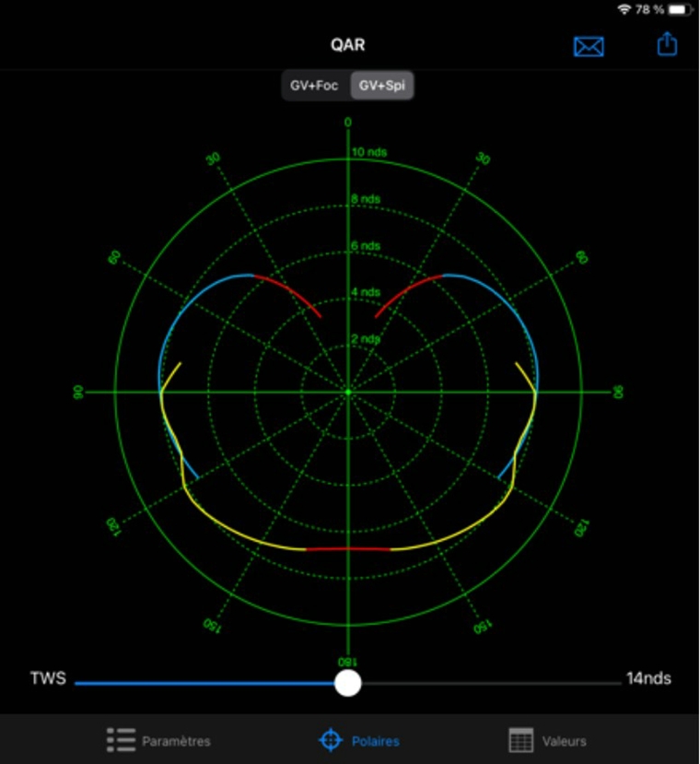Click the 10 nds ring label
700x764 pixels.
[x=367, y=152]
